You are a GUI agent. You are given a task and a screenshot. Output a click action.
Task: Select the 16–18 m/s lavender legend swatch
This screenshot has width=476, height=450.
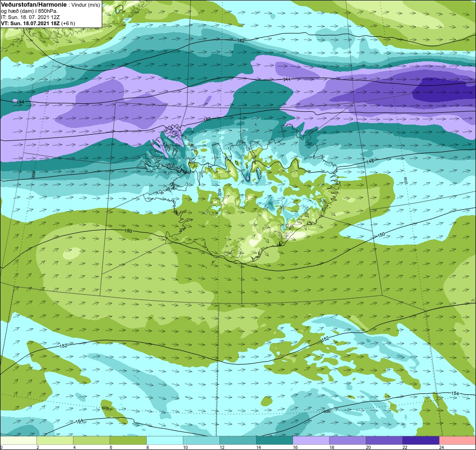pos(311,440)
